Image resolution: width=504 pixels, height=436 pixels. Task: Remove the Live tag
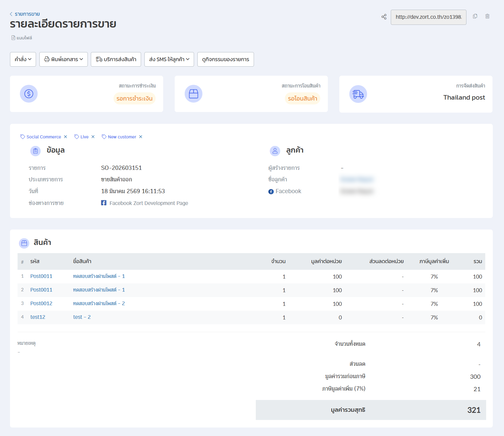[x=93, y=137]
